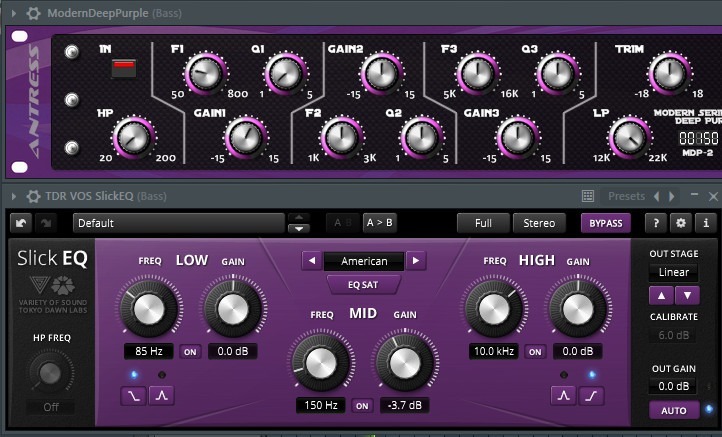Toggle the red IN switch on ModernDeepPurple

(124, 68)
